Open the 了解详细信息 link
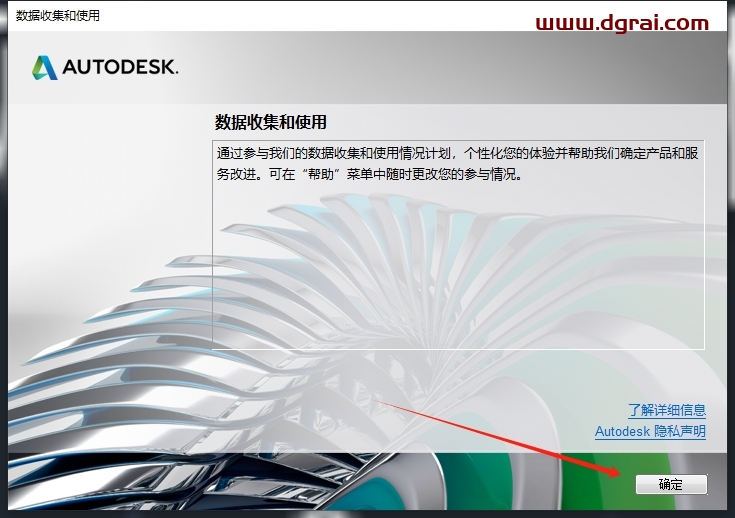The width and height of the screenshot is (735, 518). click(x=666, y=410)
